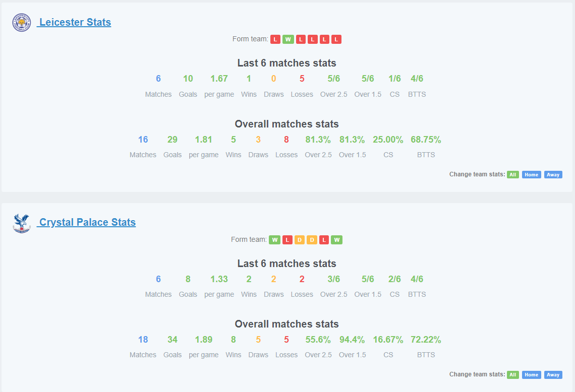575x392 pixels.
Task: Select All stats filter for Leicester
Action: pos(512,175)
